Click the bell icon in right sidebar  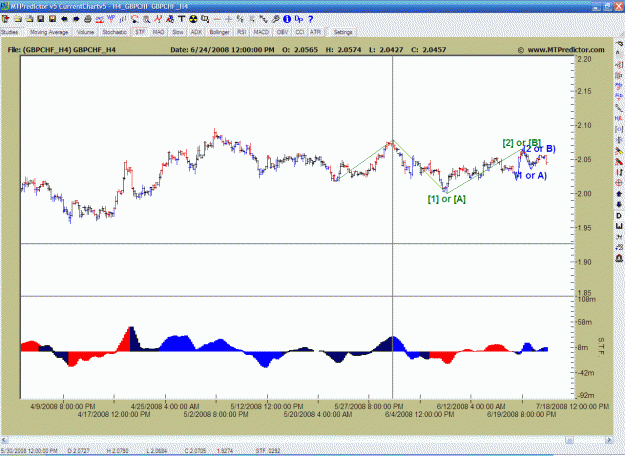619,258
